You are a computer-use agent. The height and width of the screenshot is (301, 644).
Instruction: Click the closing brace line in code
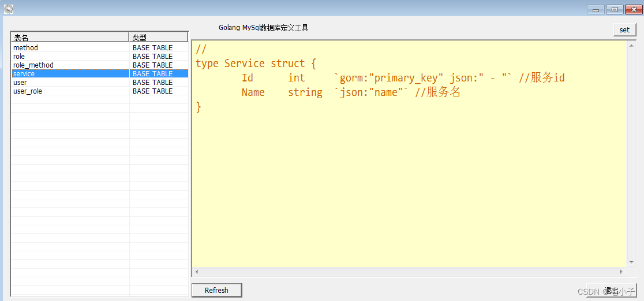(x=199, y=107)
